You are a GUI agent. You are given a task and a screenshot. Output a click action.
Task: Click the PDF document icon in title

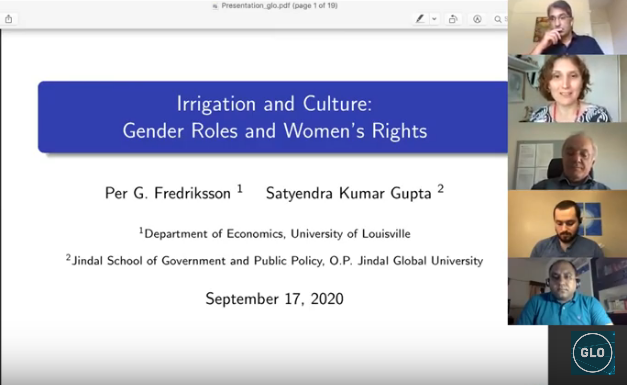[x=215, y=6]
